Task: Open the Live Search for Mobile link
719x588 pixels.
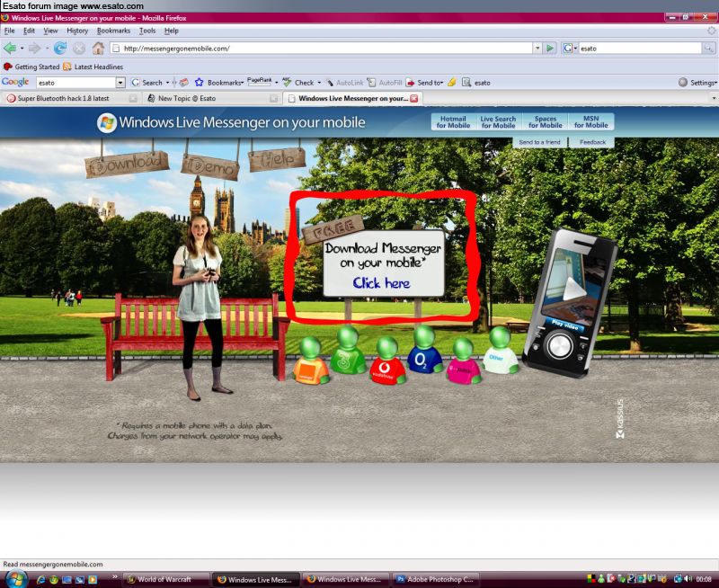Action: 498,122
